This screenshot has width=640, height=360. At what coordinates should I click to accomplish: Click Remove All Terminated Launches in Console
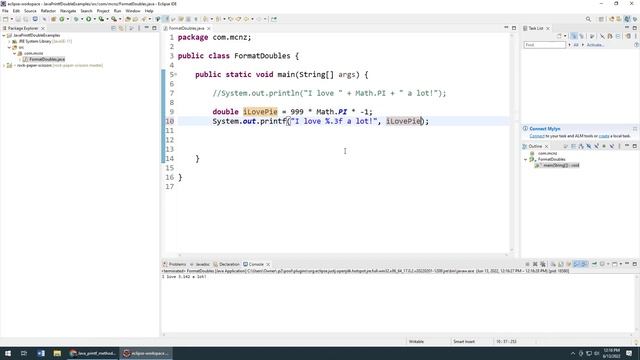(543, 264)
